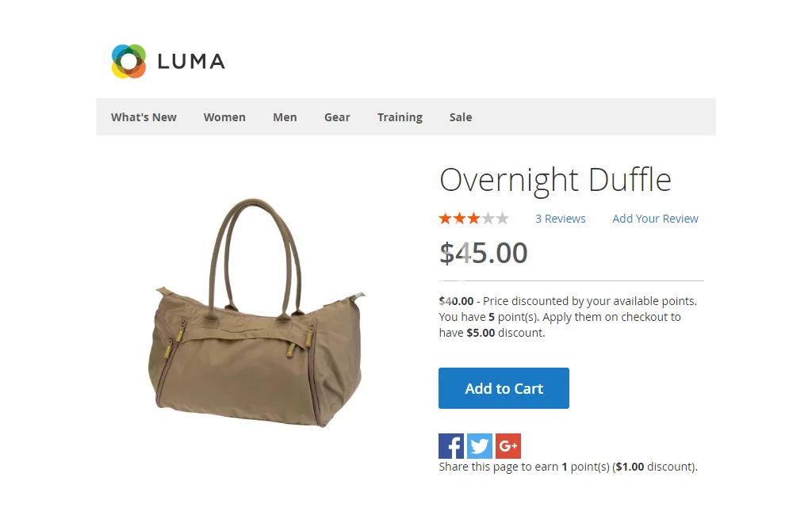Open the Training menu
812x515 pixels.
coord(400,117)
